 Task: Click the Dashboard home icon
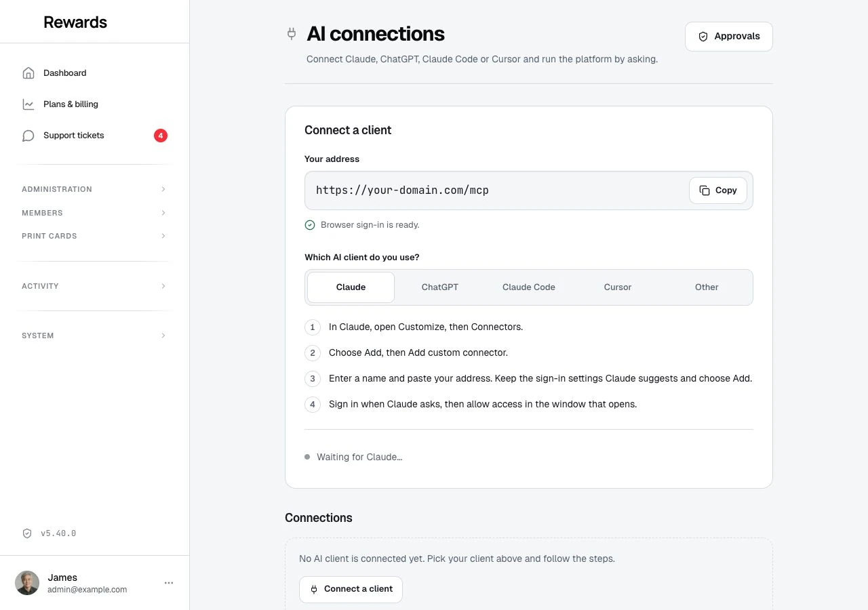[x=28, y=73]
